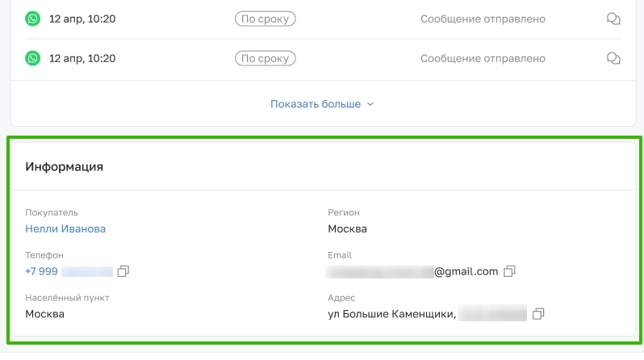The width and height of the screenshot is (644, 360).
Task: Click the first row's WhatsApp icon
Action: point(32,19)
